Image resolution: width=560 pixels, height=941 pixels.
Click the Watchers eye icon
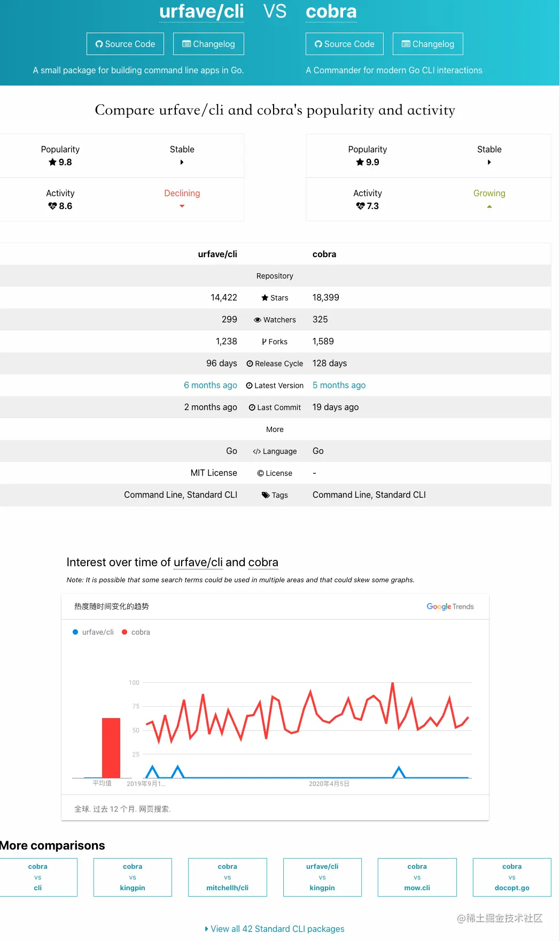(x=258, y=320)
